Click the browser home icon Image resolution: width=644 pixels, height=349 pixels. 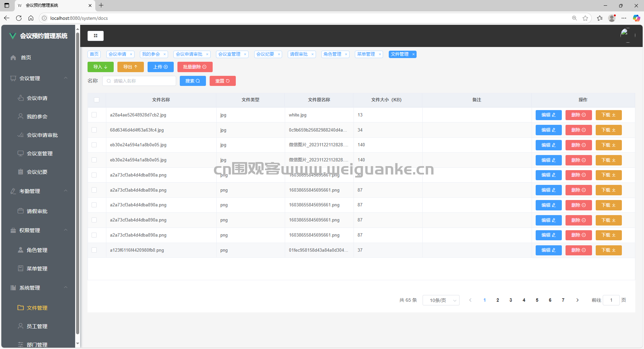(31, 18)
